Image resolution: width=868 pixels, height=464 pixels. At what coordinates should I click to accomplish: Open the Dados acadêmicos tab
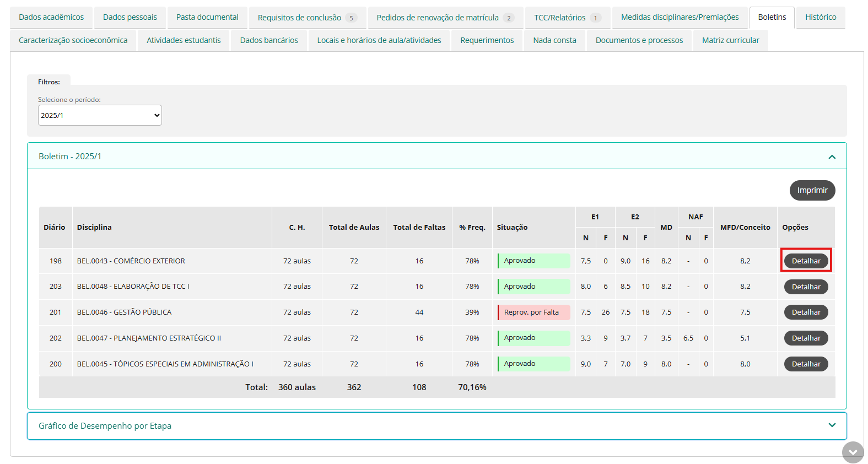coord(51,18)
